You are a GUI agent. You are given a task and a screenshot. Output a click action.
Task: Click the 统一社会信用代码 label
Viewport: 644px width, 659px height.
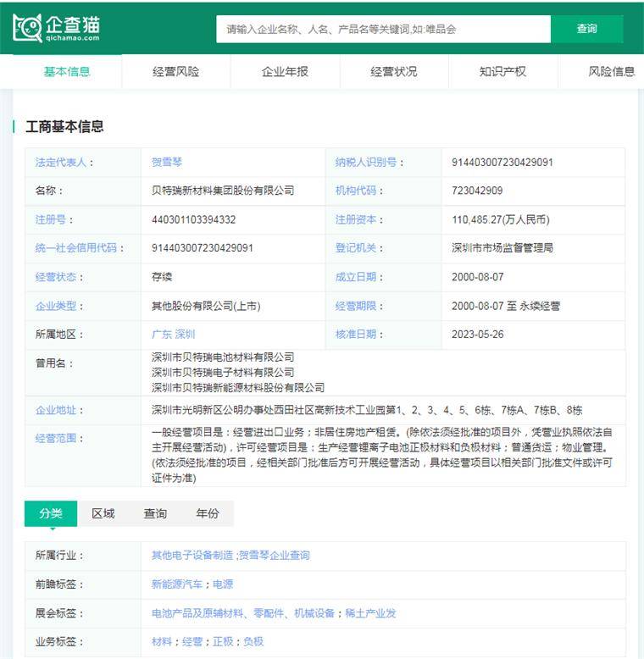(x=76, y=248)
